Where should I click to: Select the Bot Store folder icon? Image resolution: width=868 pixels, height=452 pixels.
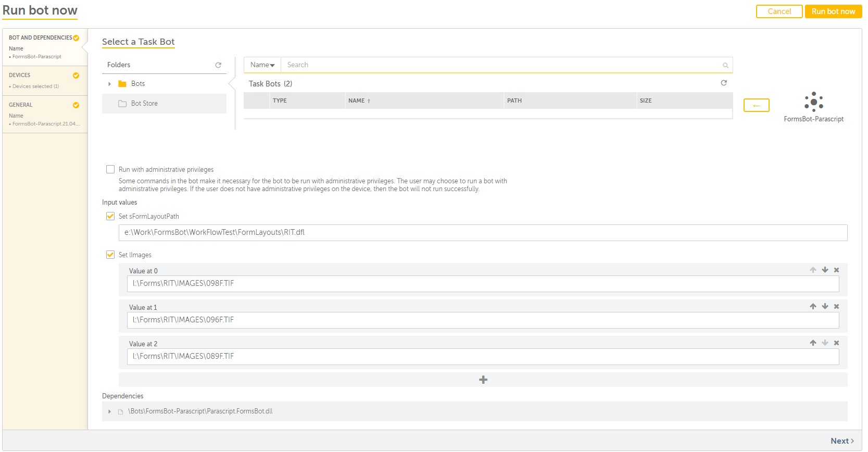click(x=122, y=104)
